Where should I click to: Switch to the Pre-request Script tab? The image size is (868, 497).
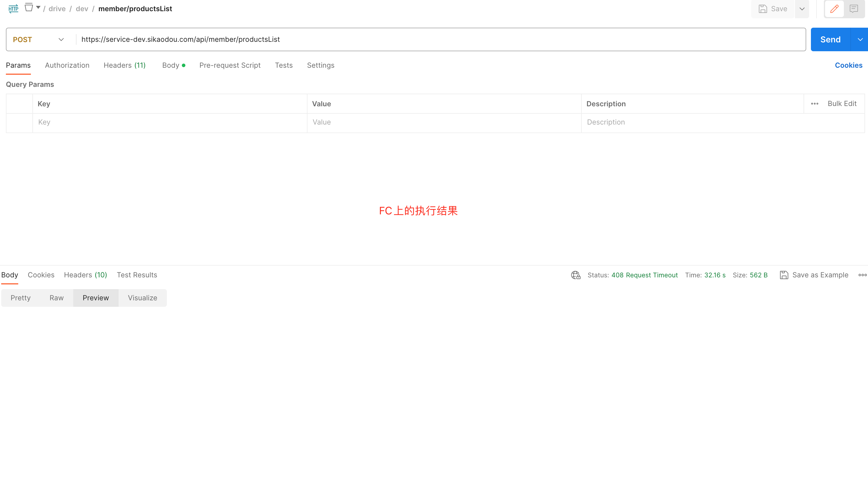[x=230, y=65]
